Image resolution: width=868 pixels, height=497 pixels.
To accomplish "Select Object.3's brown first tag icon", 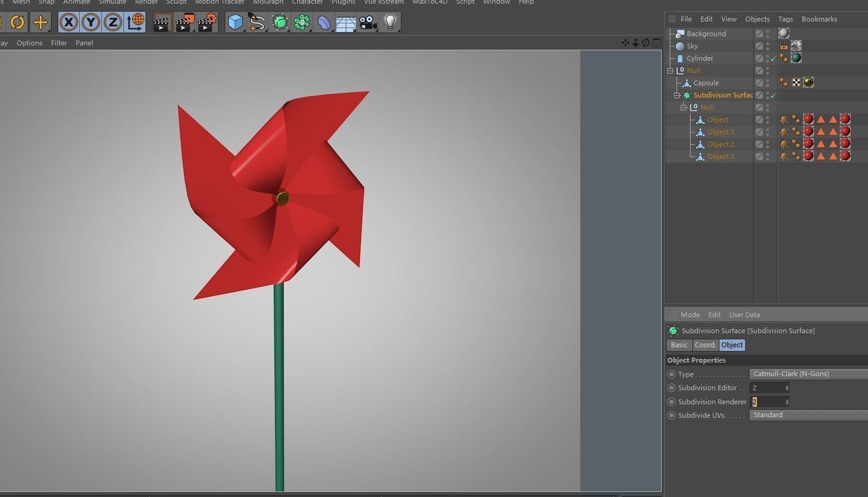I will click(x=784, y=156).
